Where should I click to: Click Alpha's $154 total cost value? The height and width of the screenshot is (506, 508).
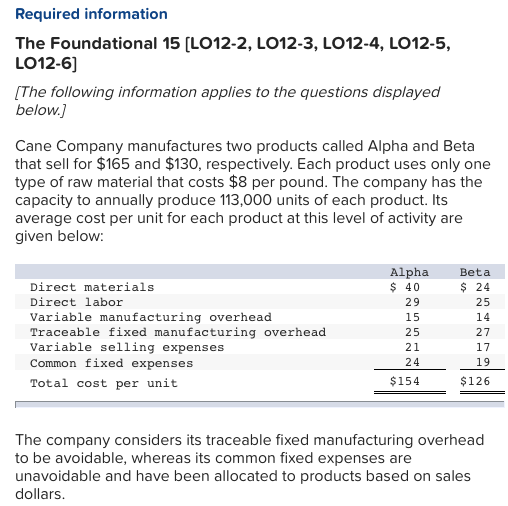405,381
